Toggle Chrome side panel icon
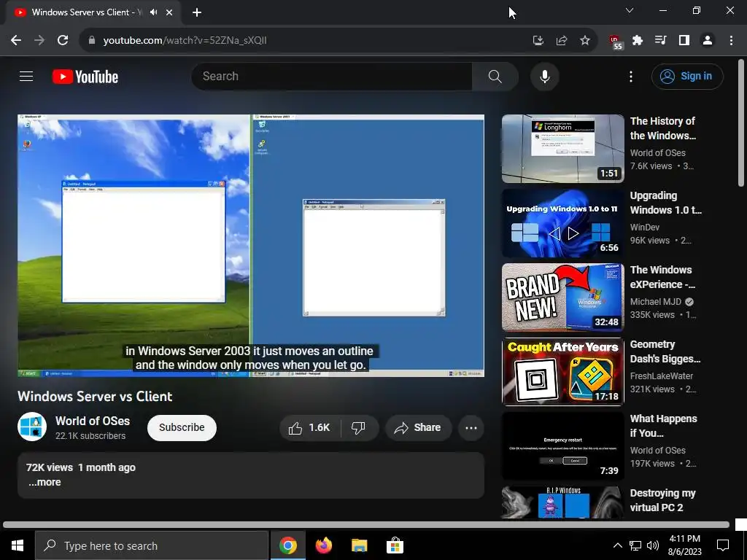The height and width of the screenshot is (560, 747). pos(684,41)
